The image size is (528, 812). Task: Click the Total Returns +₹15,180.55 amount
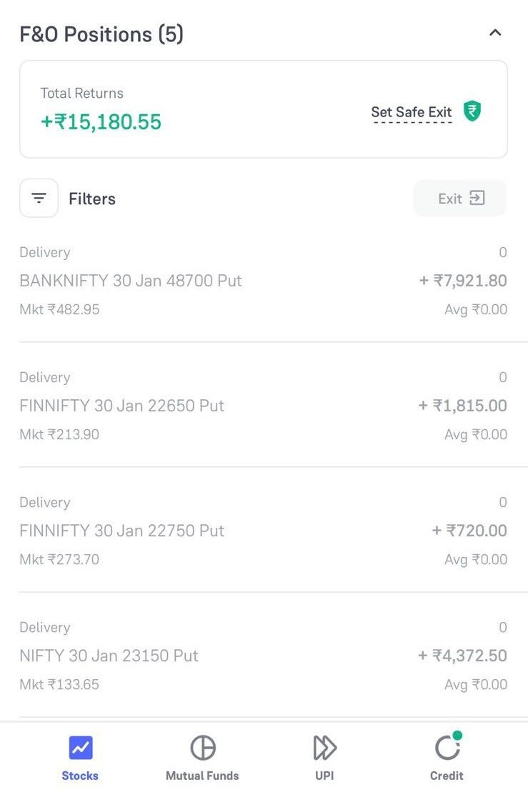pos(101,122)
